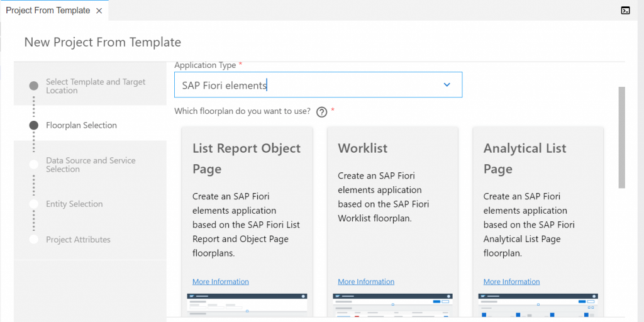The width and height of the screenshot is (644, 322).
Task: Expand the Application Type dropdown arrow
Action: [447, 85]
